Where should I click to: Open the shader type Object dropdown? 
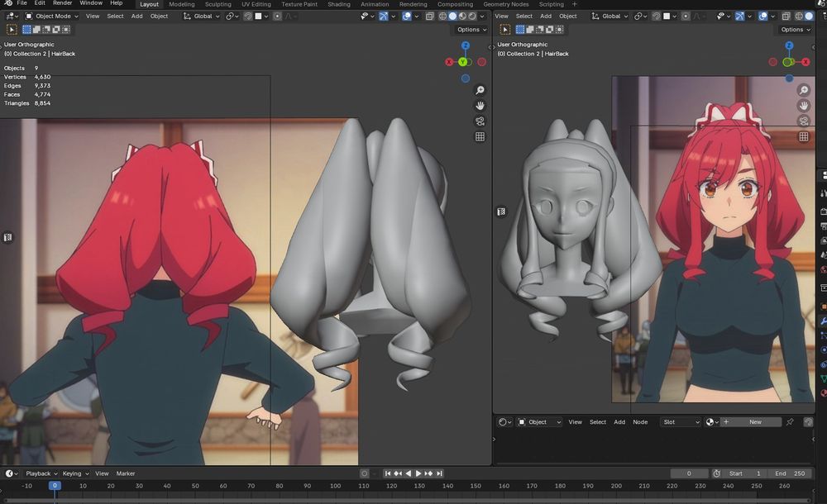(x=539, y=421)
